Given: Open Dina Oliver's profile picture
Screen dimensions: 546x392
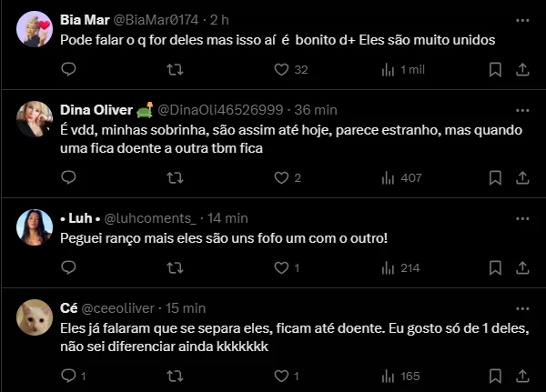Looking at the screenshot, I should [34, 118].
